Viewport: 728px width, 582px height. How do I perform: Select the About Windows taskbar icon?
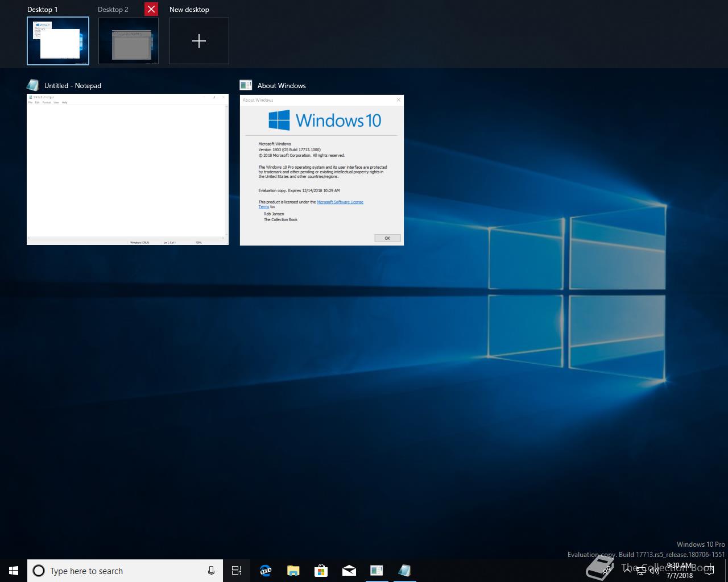pyautogui.click(x=377, y=571)
